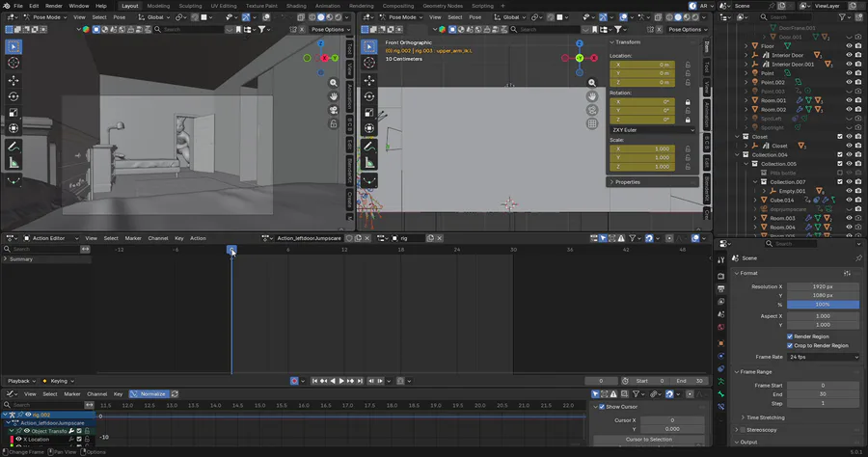Click the Play animation button
This screenshot has width=868, height=457.
tap(341, 381)
